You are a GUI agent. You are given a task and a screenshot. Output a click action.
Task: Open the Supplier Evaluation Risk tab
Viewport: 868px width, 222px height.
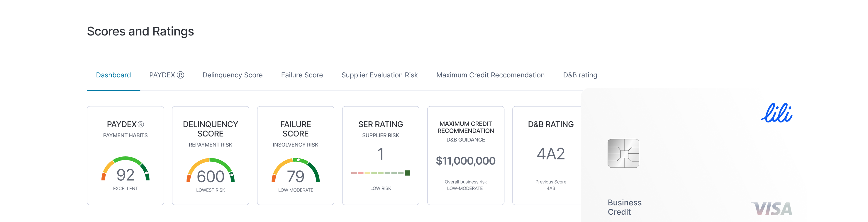point(379,75)
